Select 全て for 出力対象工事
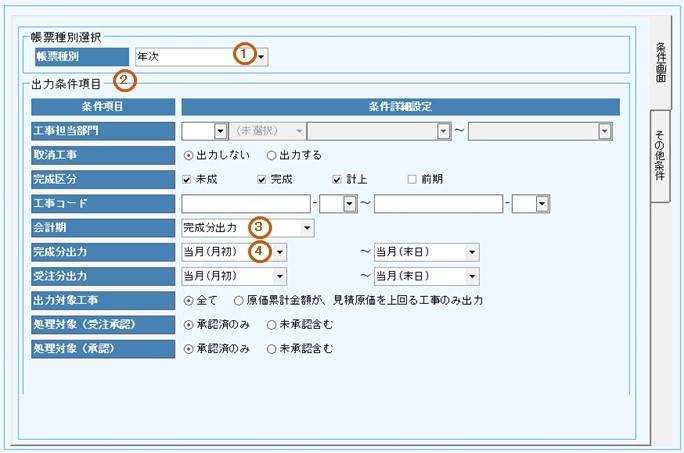 click(x=189, y=300)
